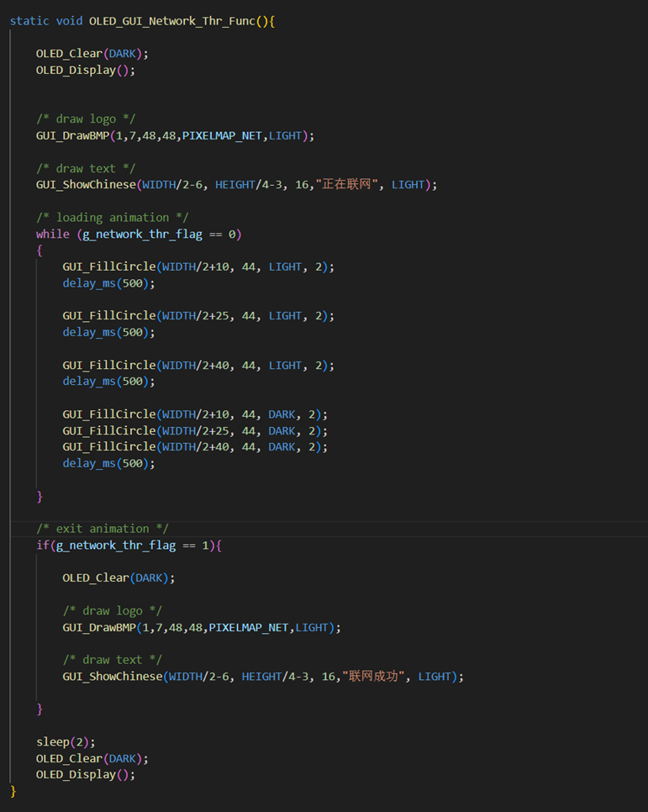Image resolution: width=648 pixels, height=812 pixels.
Task: Click the while keyword
Action: point(52,234)
